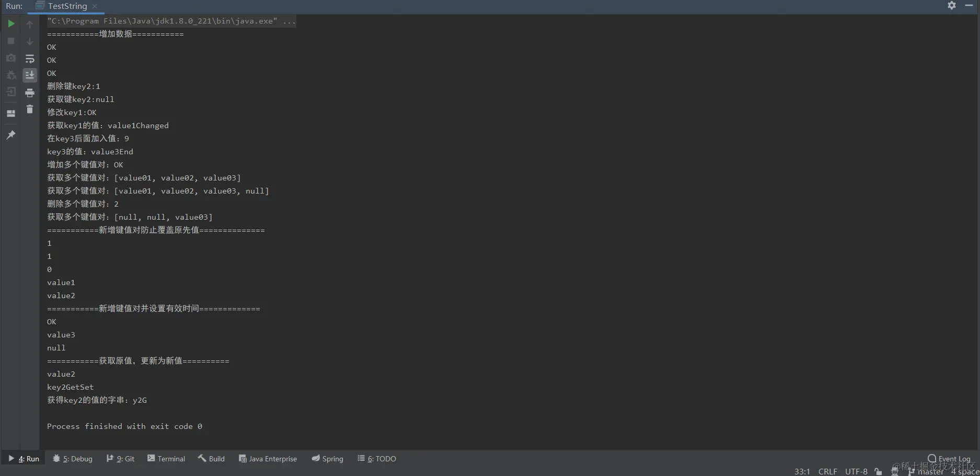Viewport: 980px width, 476px height.
Task: Click the '新增键值对防止覆盖原先值' header line
Action: 156,230
